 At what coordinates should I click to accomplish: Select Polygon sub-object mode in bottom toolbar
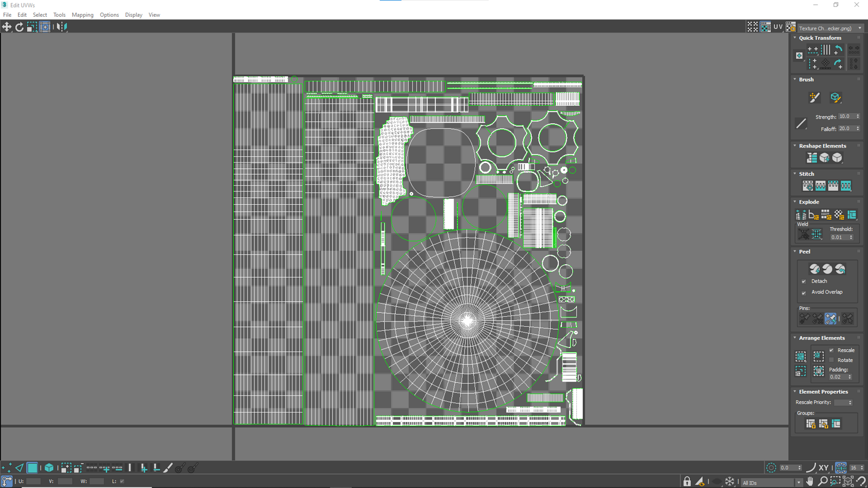tap(32, 468)
